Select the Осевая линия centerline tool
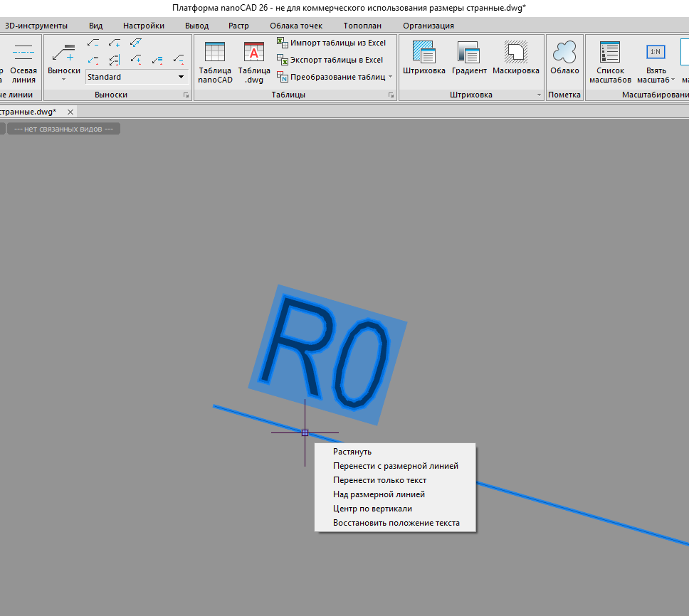Screen dimensions: 689x616 23,54
